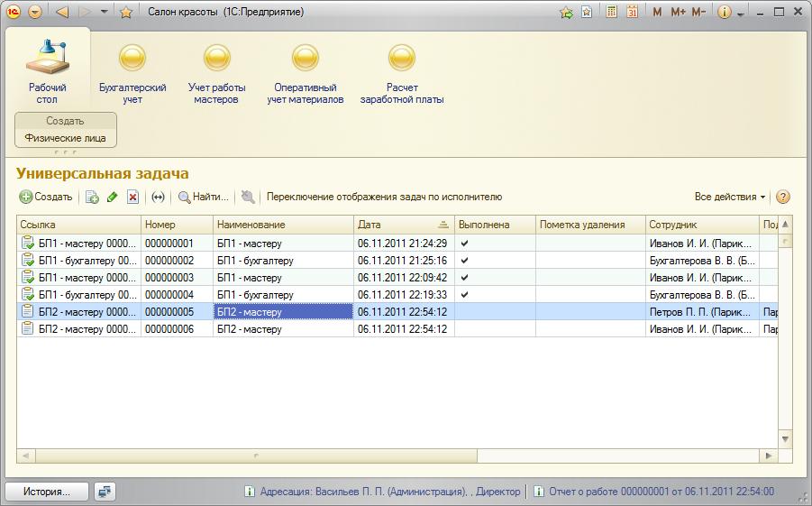Viewport: 812px width, 506px height.
Task: Open Оперативный учет материалов section
Action: [306, 74]
